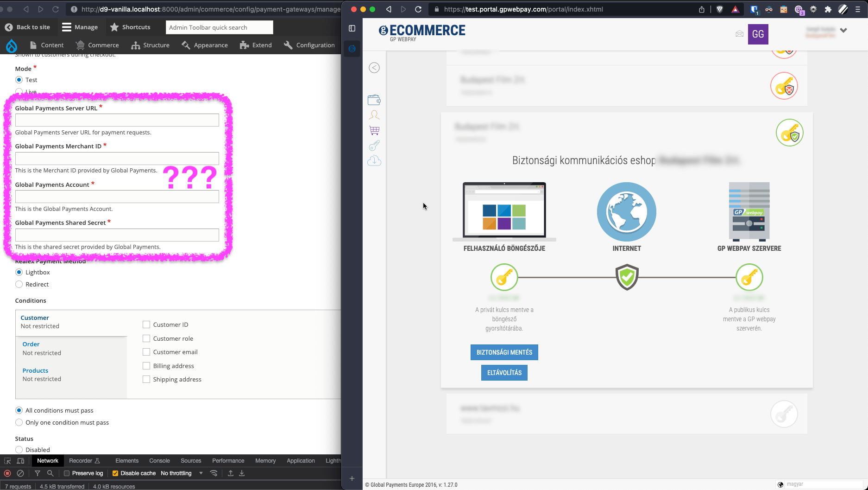Open the user profile icon in portal sidebar

point(374,115)
